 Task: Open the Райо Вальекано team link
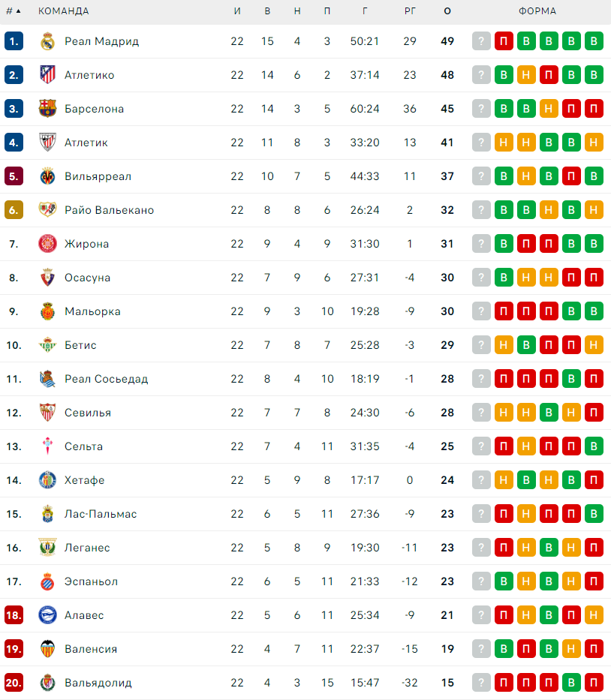pos(109,210)
